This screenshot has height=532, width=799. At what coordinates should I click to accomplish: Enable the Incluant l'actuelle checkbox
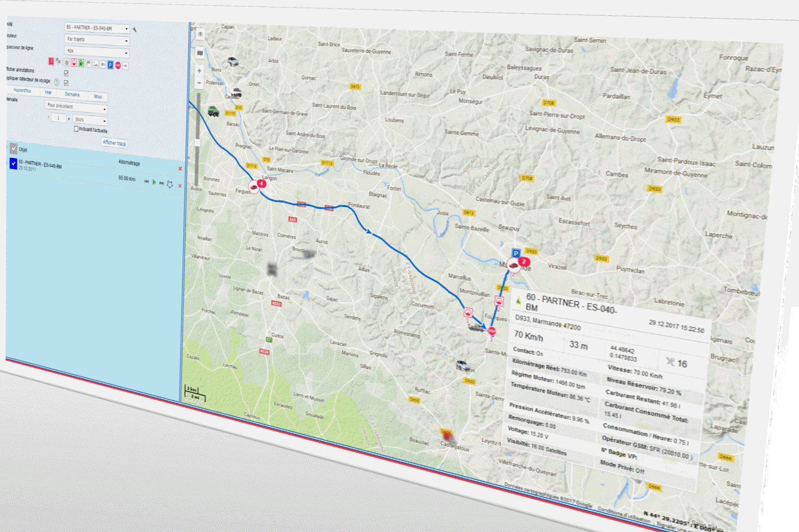pyautogui.click(x=76, y=129)
